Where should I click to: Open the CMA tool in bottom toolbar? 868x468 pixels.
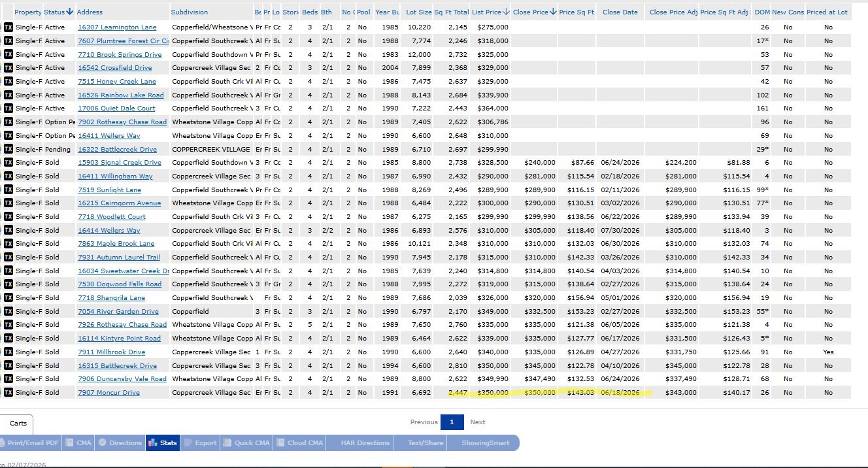(x=78, y=443)
